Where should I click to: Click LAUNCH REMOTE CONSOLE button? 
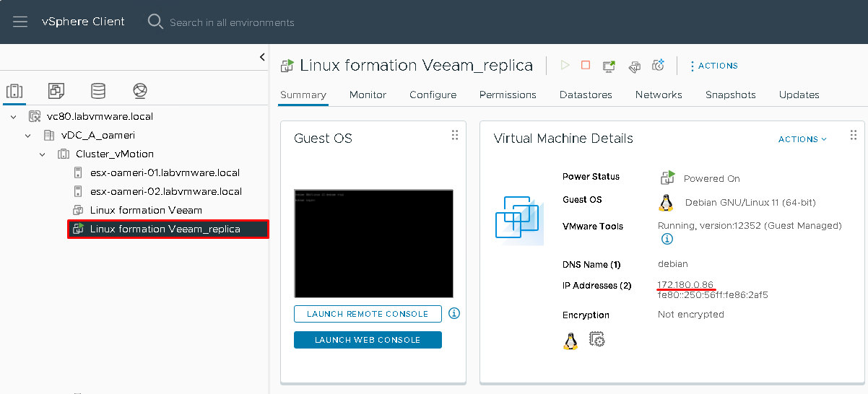(x=368, y=314)
